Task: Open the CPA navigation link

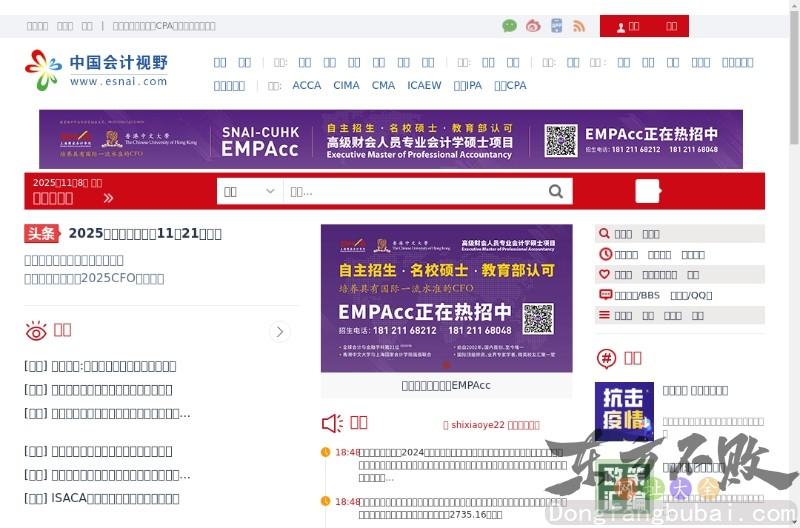Action: click(510, 86)
